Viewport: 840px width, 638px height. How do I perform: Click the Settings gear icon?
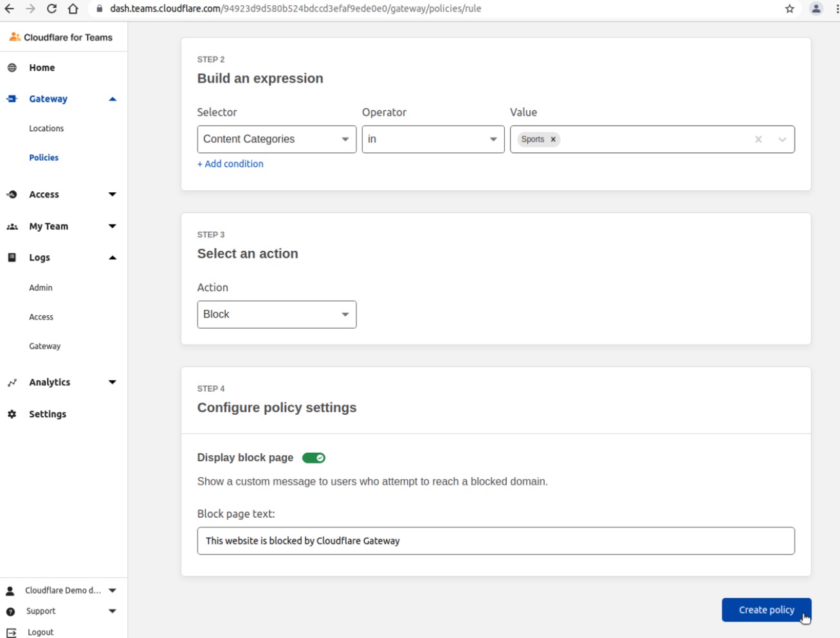tap(12, 414)
